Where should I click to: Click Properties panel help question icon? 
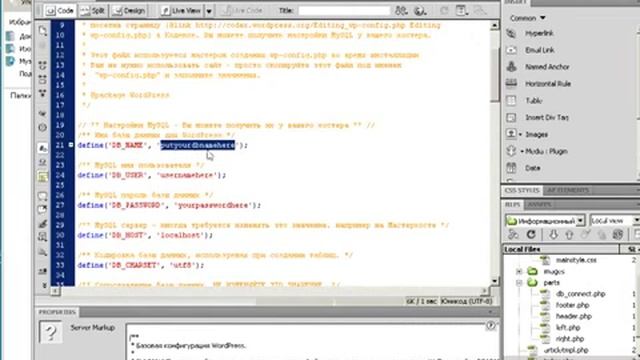point(491,325)
